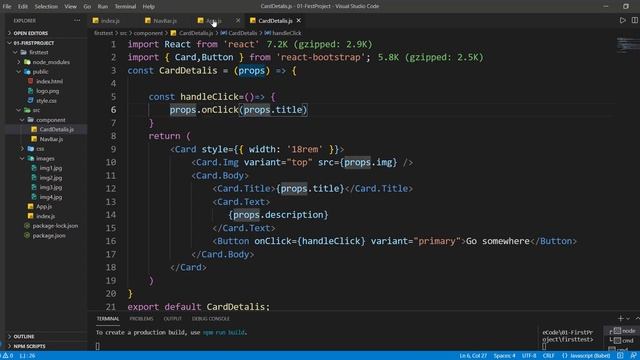Select CardDetalis.js in the file tree

coord(56,129)
